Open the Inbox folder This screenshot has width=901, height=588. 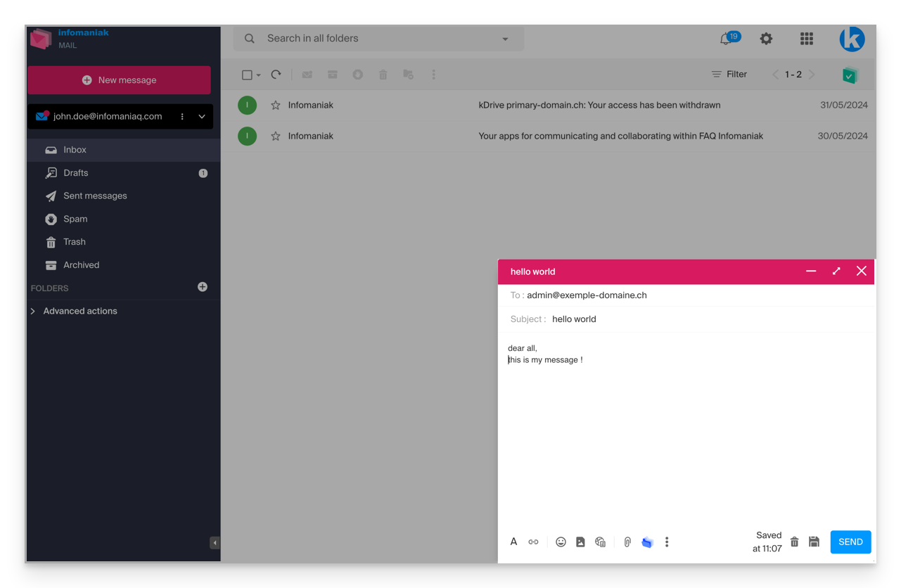tap(123, 150)
